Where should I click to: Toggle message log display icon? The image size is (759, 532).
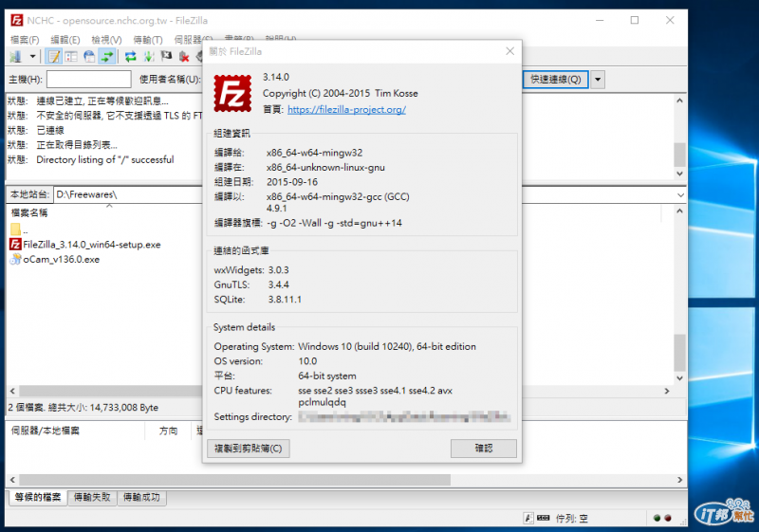53,57
